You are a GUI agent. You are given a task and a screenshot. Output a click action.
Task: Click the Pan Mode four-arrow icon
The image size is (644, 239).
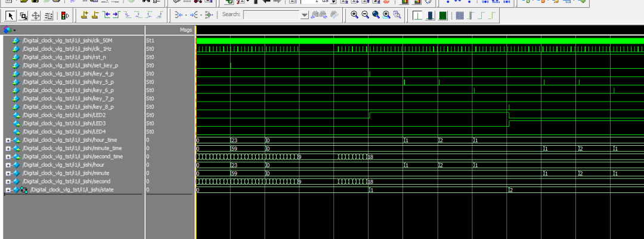[x=36, y=15]
